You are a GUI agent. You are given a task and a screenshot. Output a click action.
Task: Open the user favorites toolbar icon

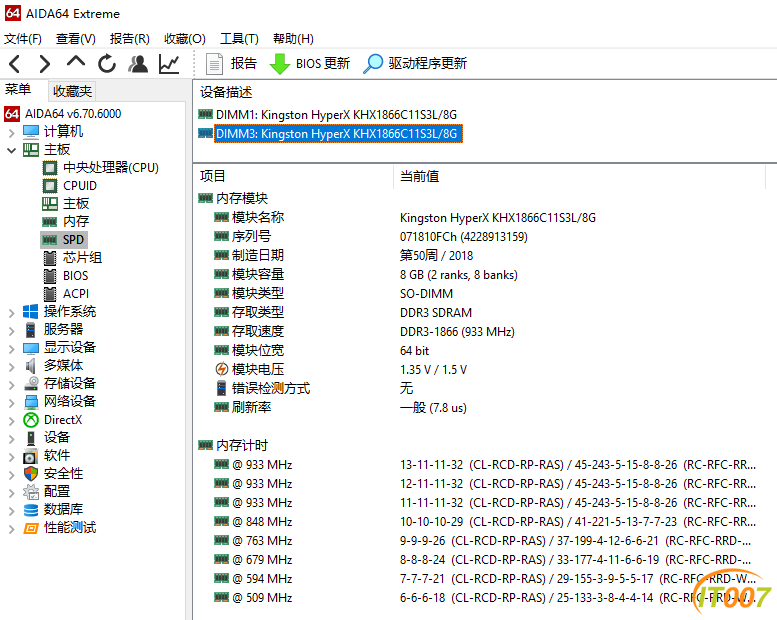click(138, 64)
